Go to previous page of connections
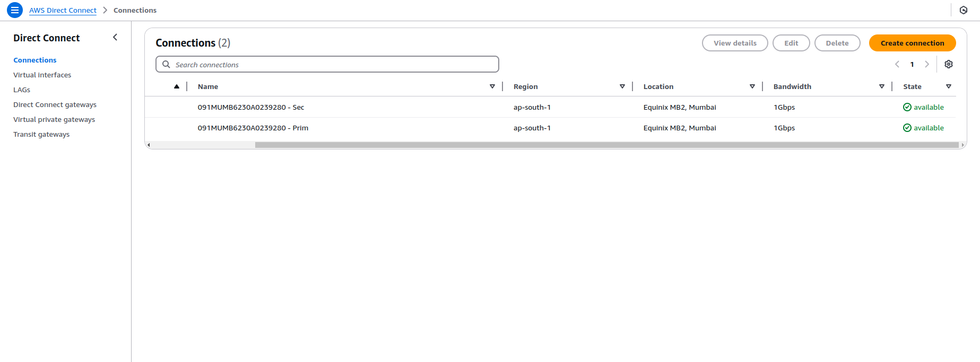Image resolution: width=980 pixels, height=362 pixels. coord(897,64)
